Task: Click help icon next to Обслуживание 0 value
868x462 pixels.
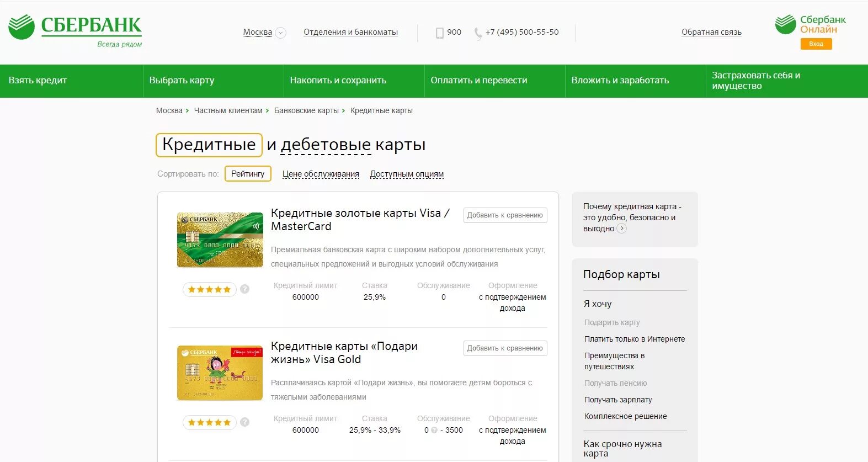Action: (434, 431)
